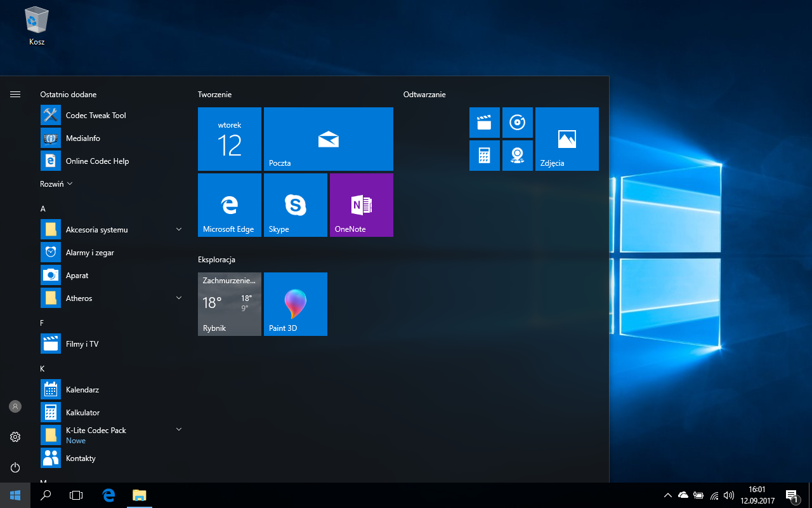The height and width of the screenshot is (508, 812).
Task: Expand Rozwiń recently added list
Action: click(x=56, y=184)
